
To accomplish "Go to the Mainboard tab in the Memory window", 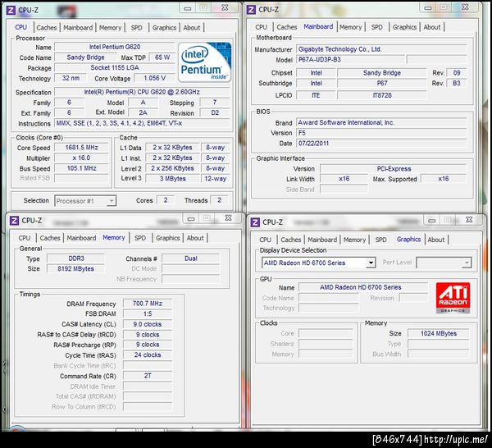I will click(81, 238).
